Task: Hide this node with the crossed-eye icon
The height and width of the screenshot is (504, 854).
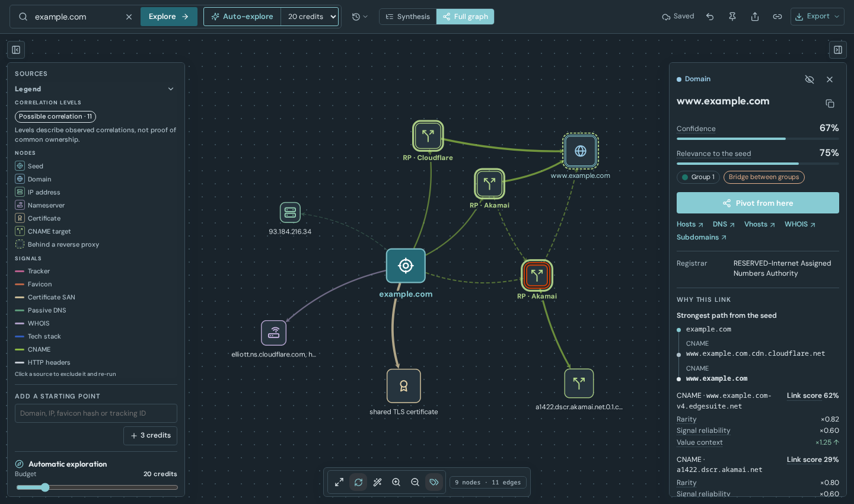Action: [x=810, y=79]
